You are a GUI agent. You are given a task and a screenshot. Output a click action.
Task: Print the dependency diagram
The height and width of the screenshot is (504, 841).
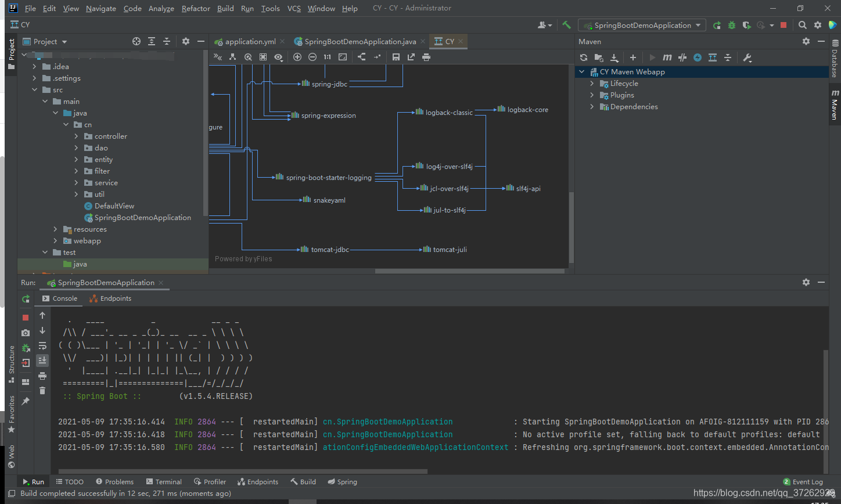426,57
